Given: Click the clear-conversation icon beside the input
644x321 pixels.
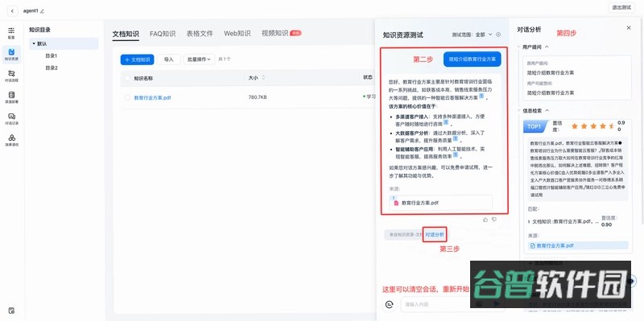Looking at the screenshot, I should (x=390, y=304).
